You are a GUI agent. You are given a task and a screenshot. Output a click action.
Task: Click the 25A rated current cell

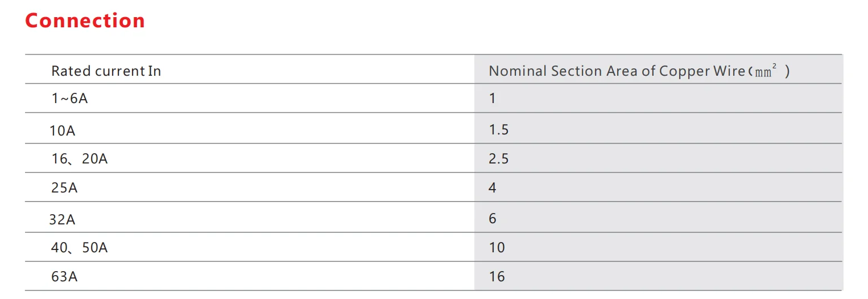click(64, 187)
